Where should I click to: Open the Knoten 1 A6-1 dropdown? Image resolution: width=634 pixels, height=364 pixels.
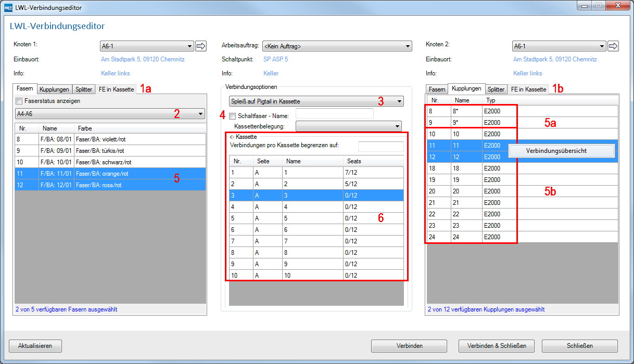(x=146, y=46)
